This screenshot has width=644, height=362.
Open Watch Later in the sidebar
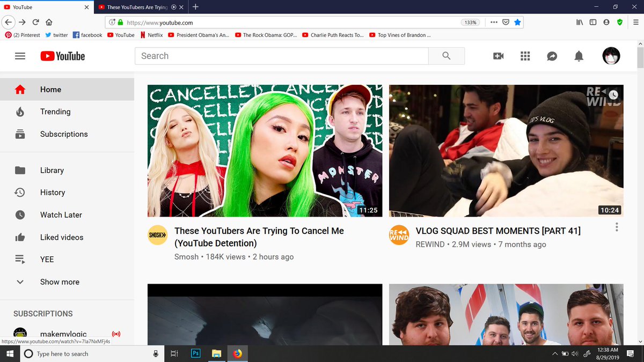[67, 215]
